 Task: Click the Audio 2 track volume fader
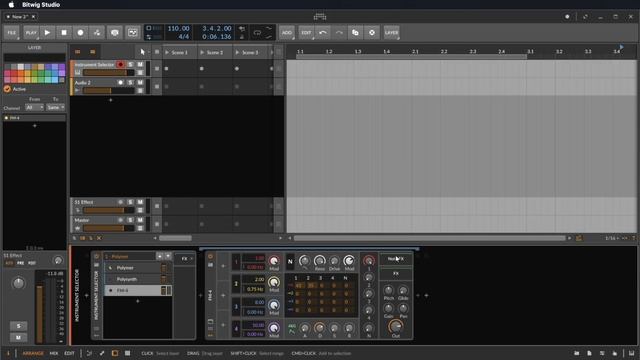pos(109,91)
